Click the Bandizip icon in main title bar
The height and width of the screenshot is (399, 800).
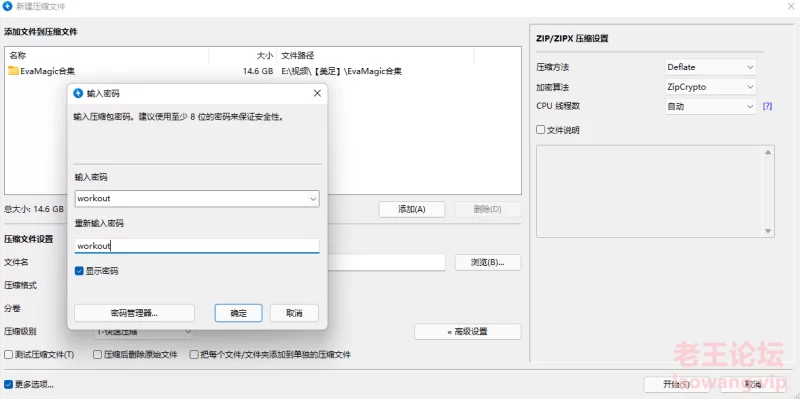click(8, 7)
